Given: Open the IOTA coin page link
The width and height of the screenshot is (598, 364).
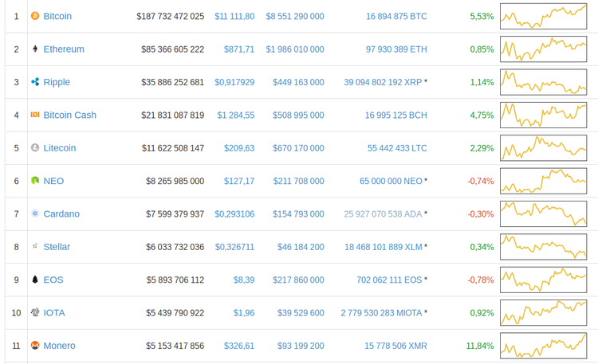Looking at the screenshot, I should click(54, 313).
